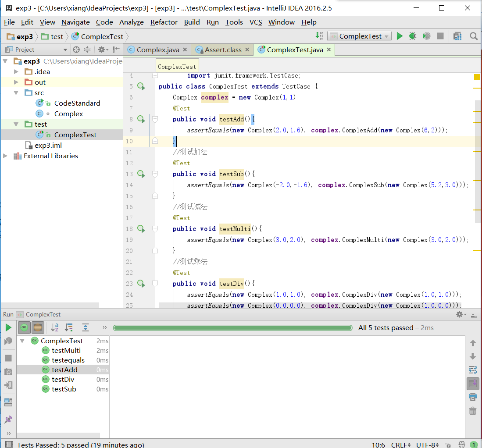Click exp3 breadcrumb in navigation bar

coord(21,36)
